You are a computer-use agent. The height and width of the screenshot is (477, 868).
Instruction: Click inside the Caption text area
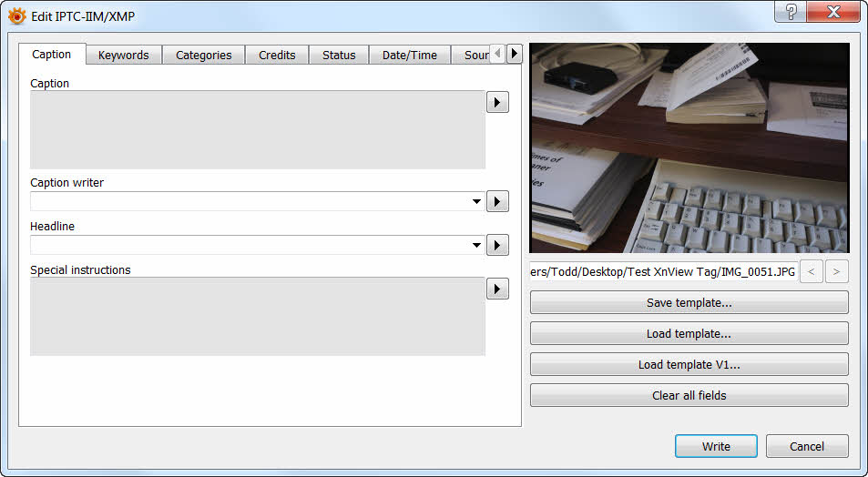pos(258,130)
